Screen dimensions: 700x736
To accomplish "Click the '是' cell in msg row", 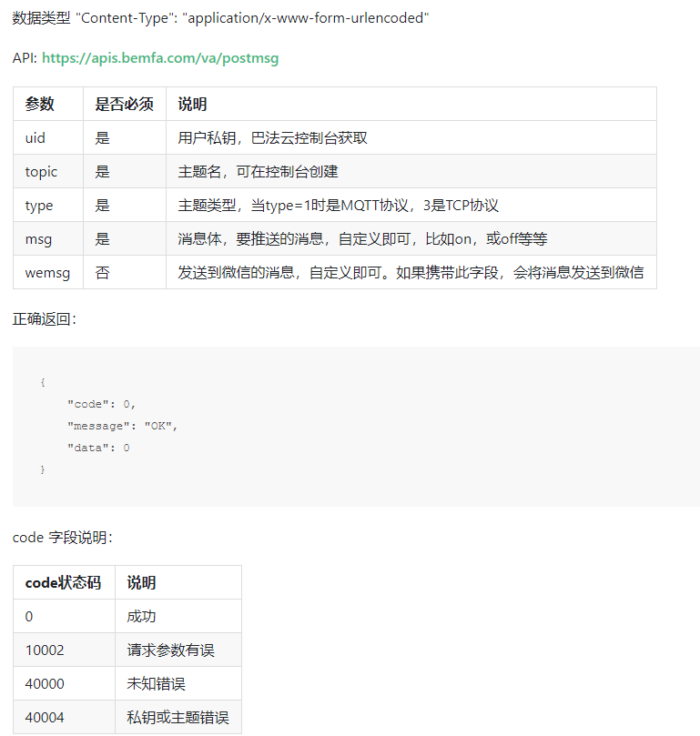I will [x=125, y=239].
